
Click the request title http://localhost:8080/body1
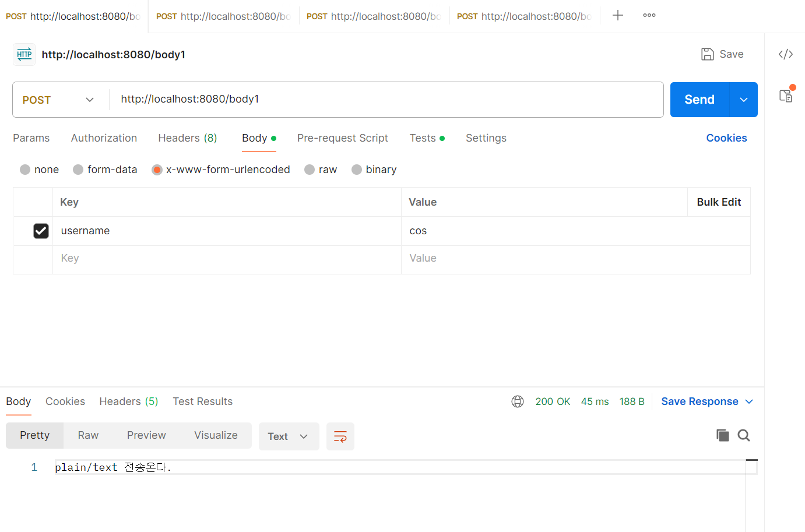tap(114, 55)
